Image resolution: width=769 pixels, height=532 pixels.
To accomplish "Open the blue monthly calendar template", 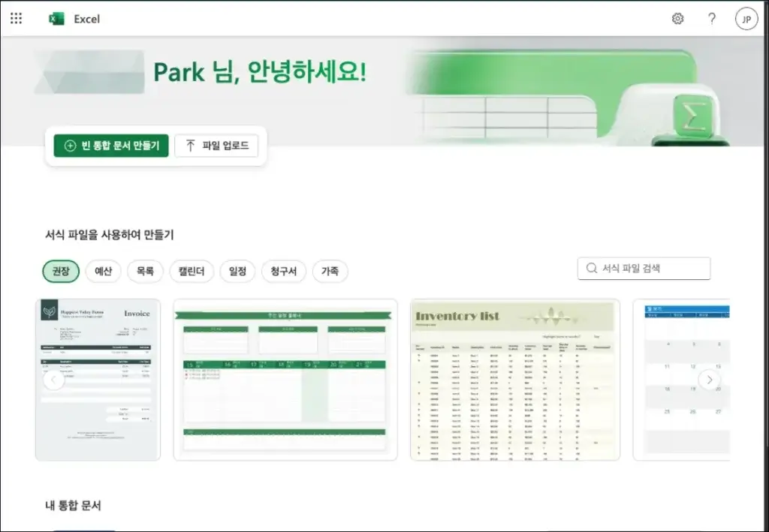I will tap(682, 380).
